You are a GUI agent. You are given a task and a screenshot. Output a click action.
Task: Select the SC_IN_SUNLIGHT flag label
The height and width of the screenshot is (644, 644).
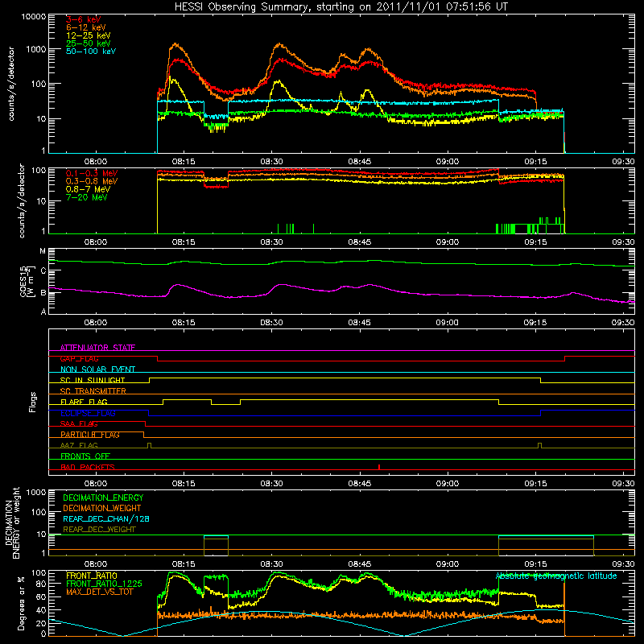tap(93, 380)
